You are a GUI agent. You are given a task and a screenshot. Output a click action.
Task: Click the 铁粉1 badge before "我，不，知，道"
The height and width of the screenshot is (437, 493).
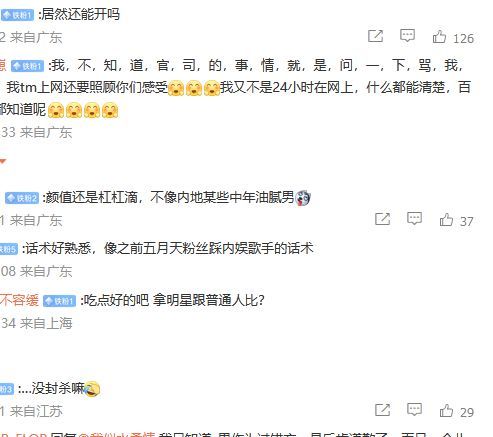tap(28, 66)
